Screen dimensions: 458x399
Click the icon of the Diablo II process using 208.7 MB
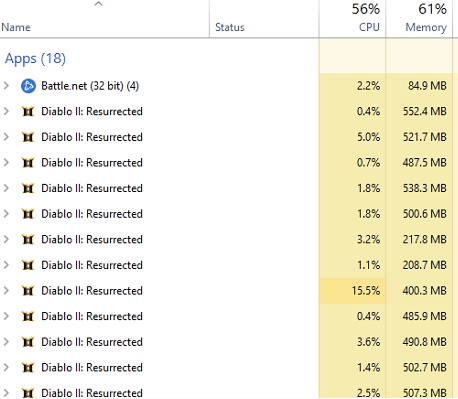tap(28, 265)
